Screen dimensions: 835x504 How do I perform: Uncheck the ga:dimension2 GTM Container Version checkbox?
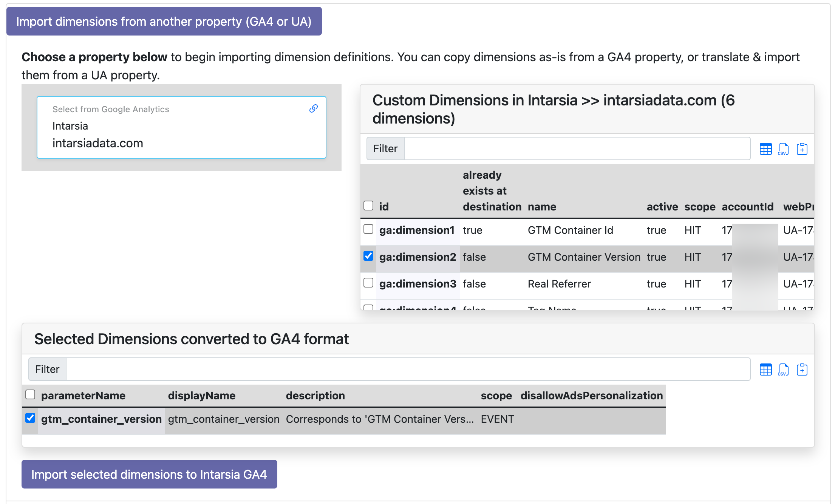tap(368, 256)
